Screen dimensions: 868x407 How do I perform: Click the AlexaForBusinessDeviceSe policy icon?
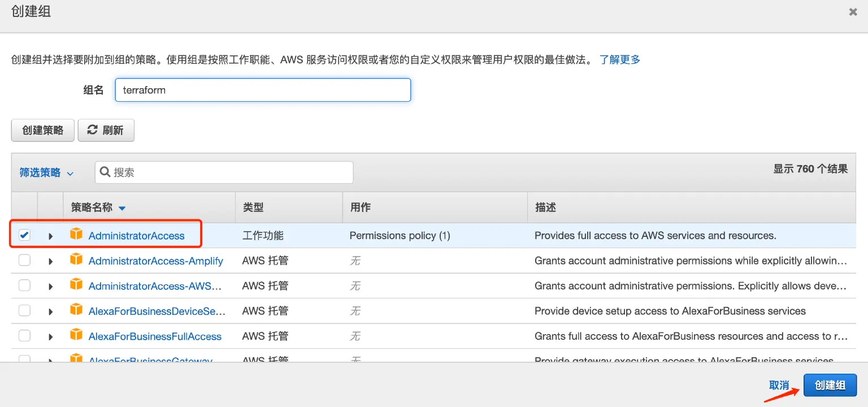pyautogui.click(x=76, y=310)
